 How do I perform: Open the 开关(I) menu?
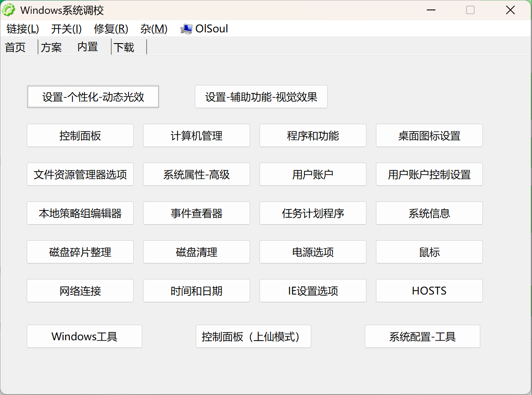point(66,29)
